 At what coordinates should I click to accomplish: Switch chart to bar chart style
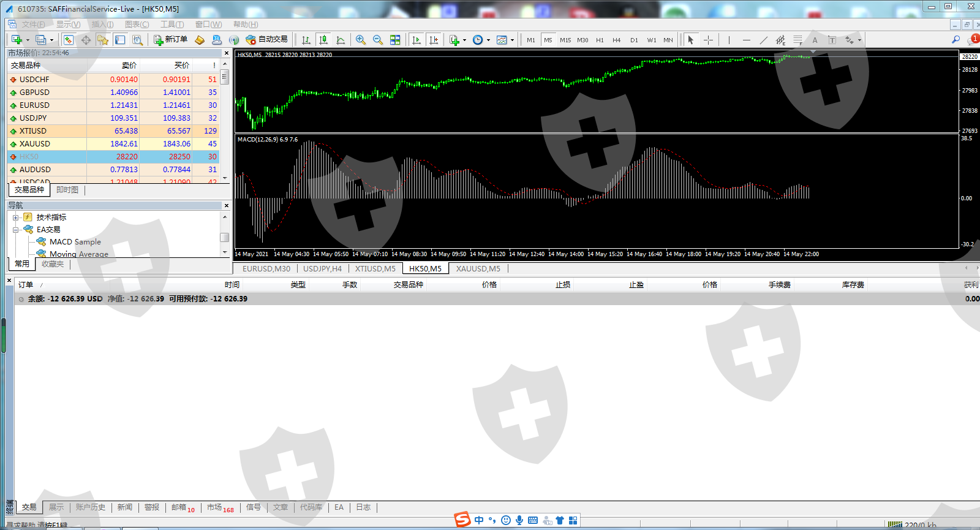click(306, 40)
